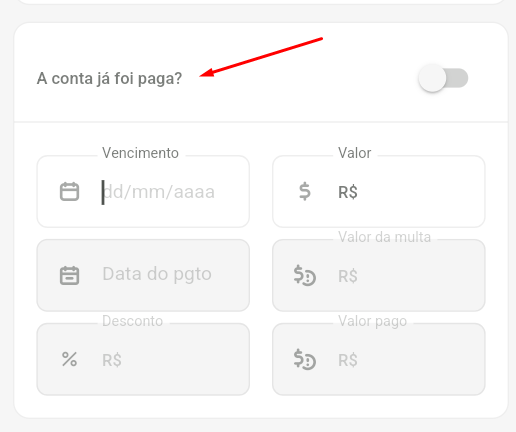Click the Valor pago field label
Image resolution: width=516 pixels, height=432 pixels.
[x=372, y=321]
